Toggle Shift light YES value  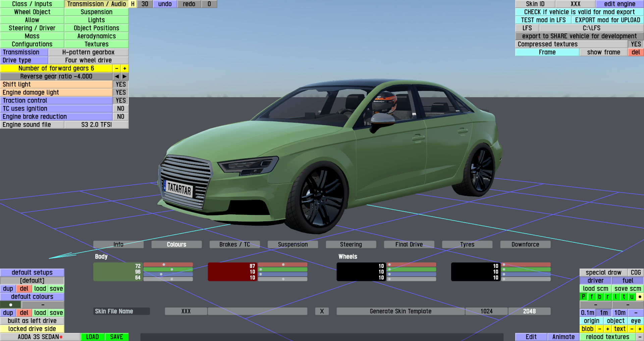121,84
